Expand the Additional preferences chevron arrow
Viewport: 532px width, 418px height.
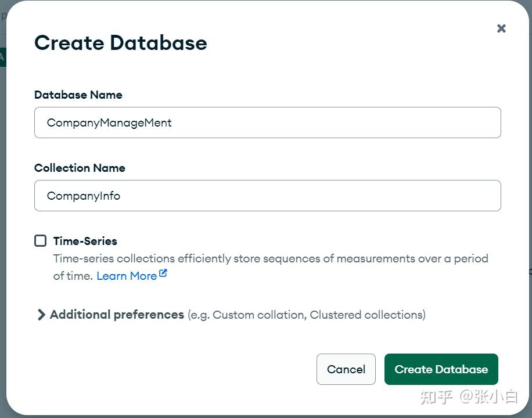pos(41,315)
